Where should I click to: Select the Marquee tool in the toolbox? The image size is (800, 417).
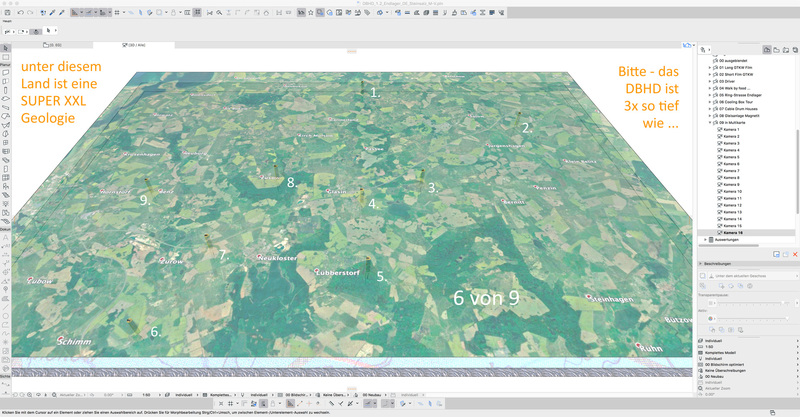[6, 58]
